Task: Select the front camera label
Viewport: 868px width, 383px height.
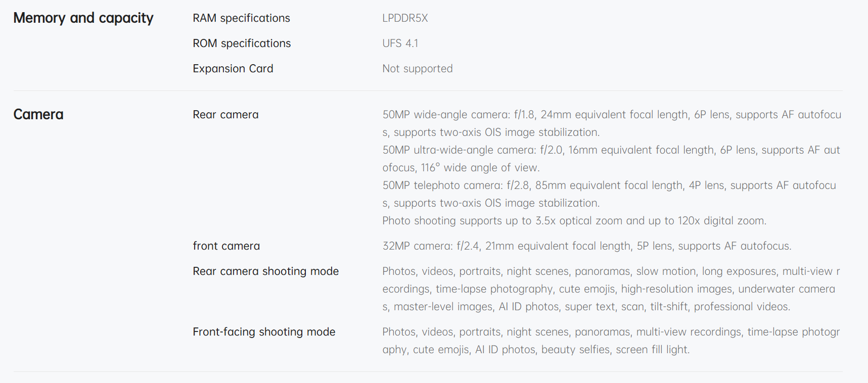Action: (226, 246)
